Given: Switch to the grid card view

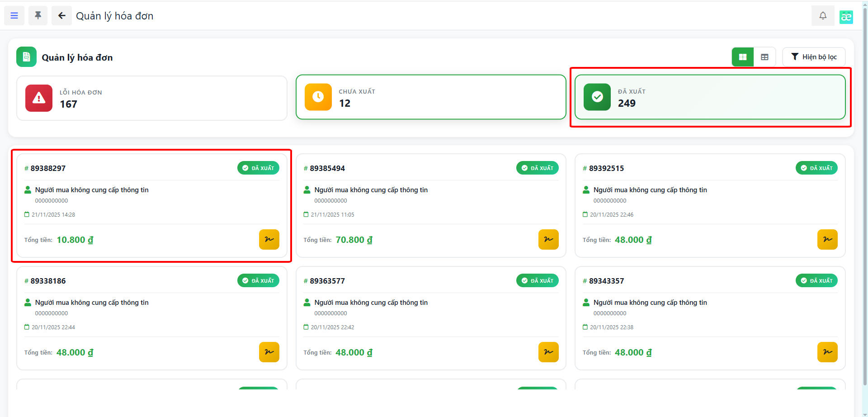Looking at the screenshot, I should [x=742, y=57].
